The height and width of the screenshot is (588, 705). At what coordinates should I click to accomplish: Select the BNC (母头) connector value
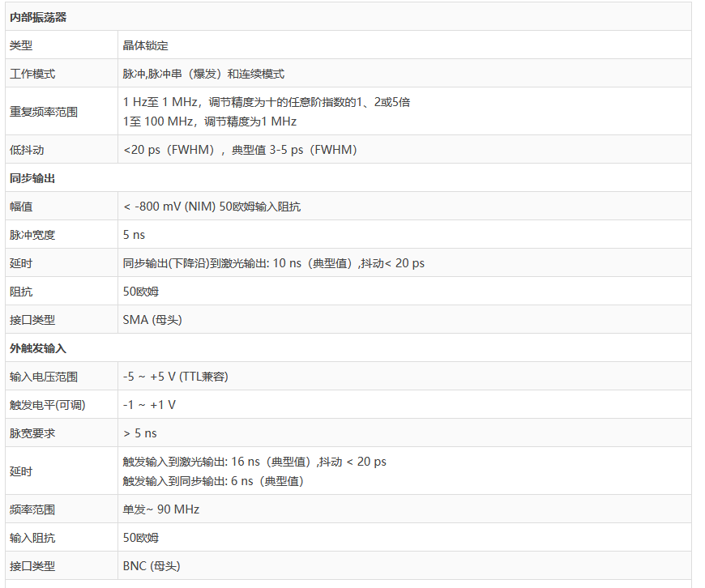[x=152, y=566]
